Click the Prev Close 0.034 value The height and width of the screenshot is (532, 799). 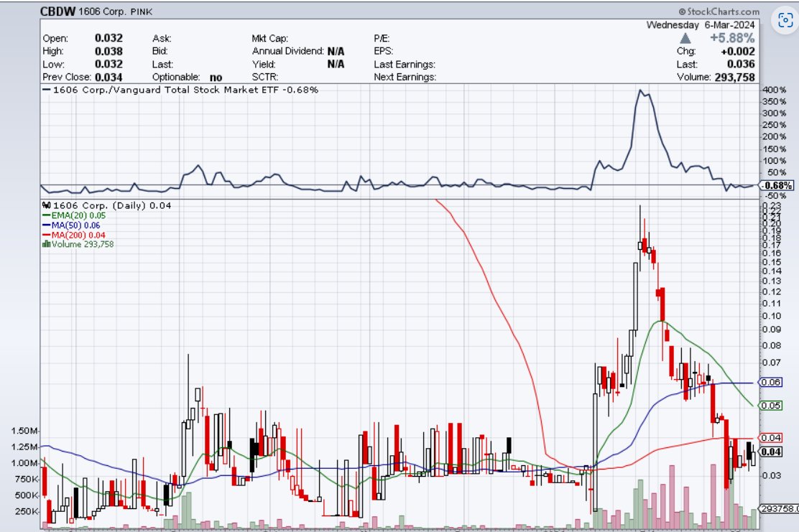click(108, 78)
